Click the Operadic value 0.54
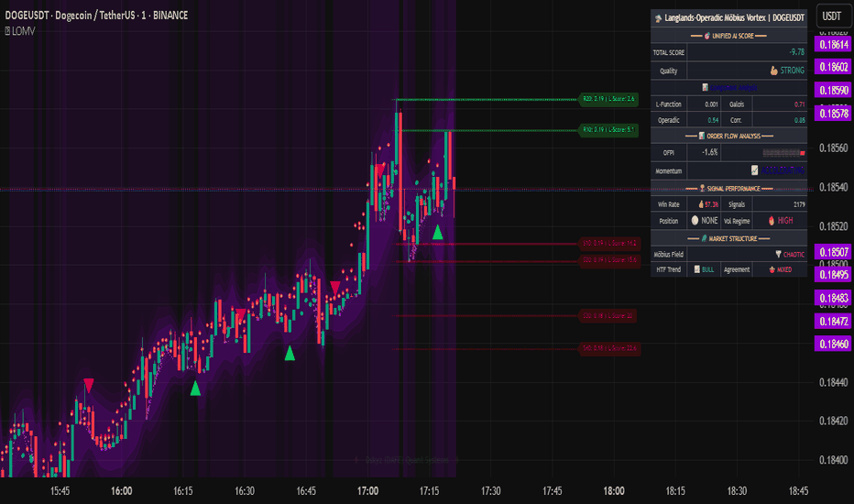This screenshot has width=854, height=504. tap(712, 120)
